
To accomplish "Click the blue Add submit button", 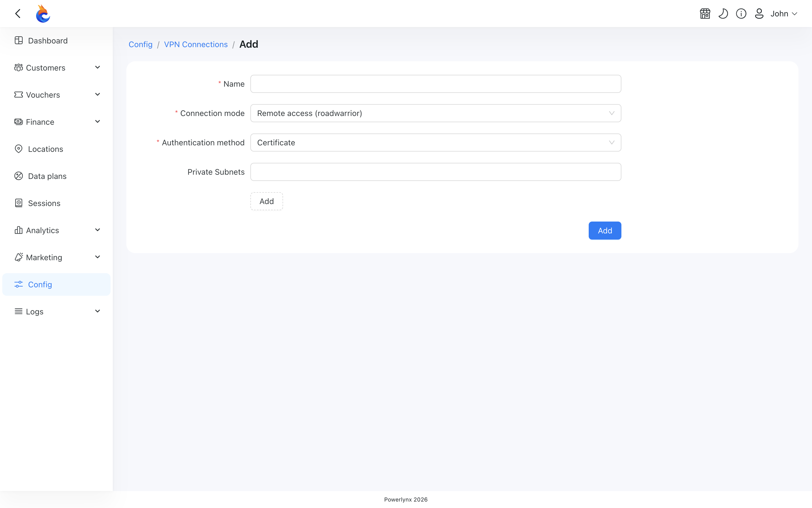I will tap(605, 231).
